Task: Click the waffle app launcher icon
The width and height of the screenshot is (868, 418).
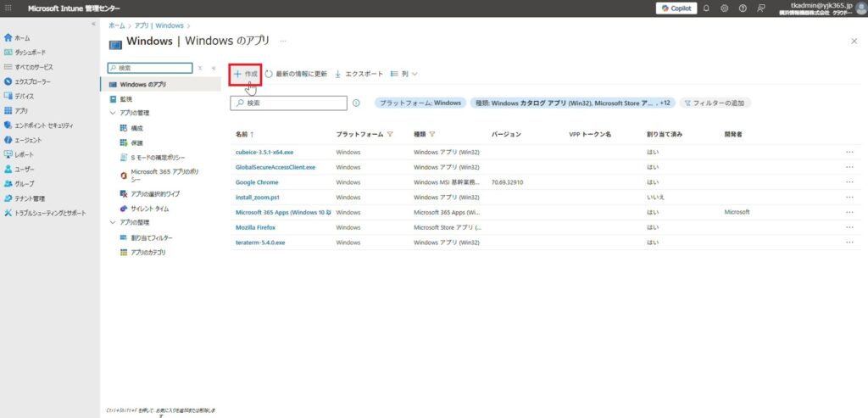Action: point(8,8)
